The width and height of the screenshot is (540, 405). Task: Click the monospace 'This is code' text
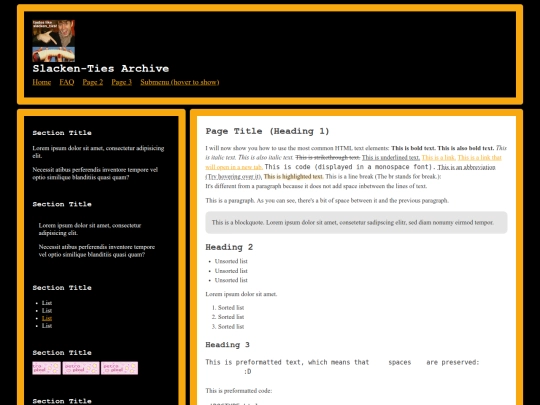[350, 167]
